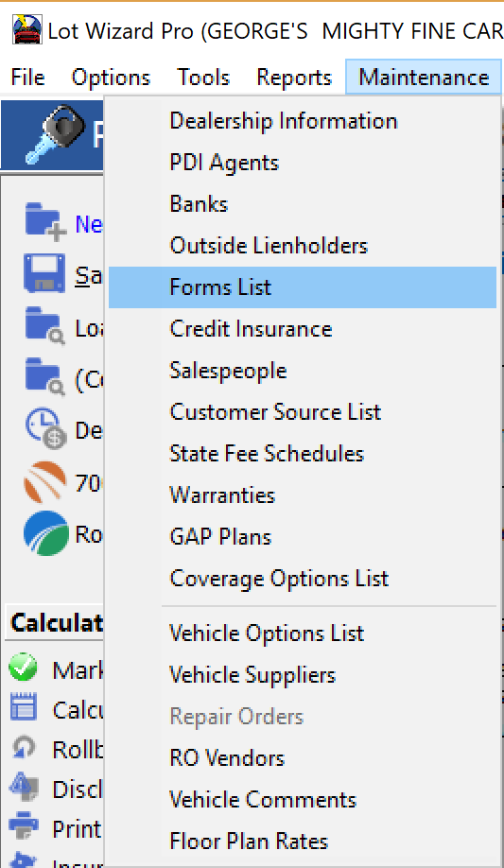The image size is (504, 868).
Task: Choose Warranties
Action: point(303,495)
